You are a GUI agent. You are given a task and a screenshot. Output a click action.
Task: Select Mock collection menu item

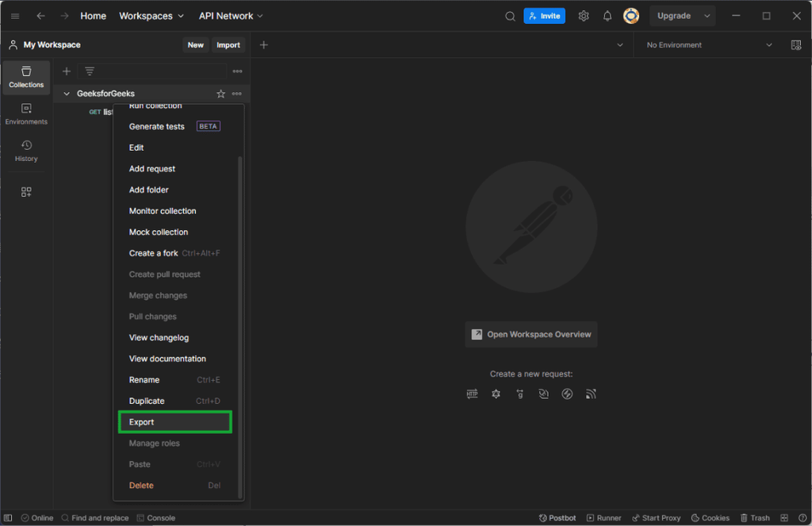coord(175,232)
